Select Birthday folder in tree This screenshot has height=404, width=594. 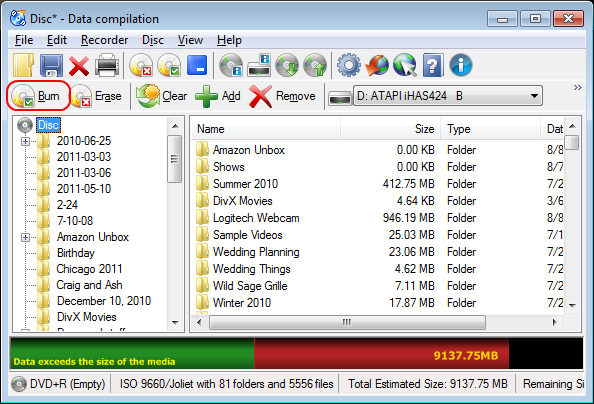click(x=75, y=253)
